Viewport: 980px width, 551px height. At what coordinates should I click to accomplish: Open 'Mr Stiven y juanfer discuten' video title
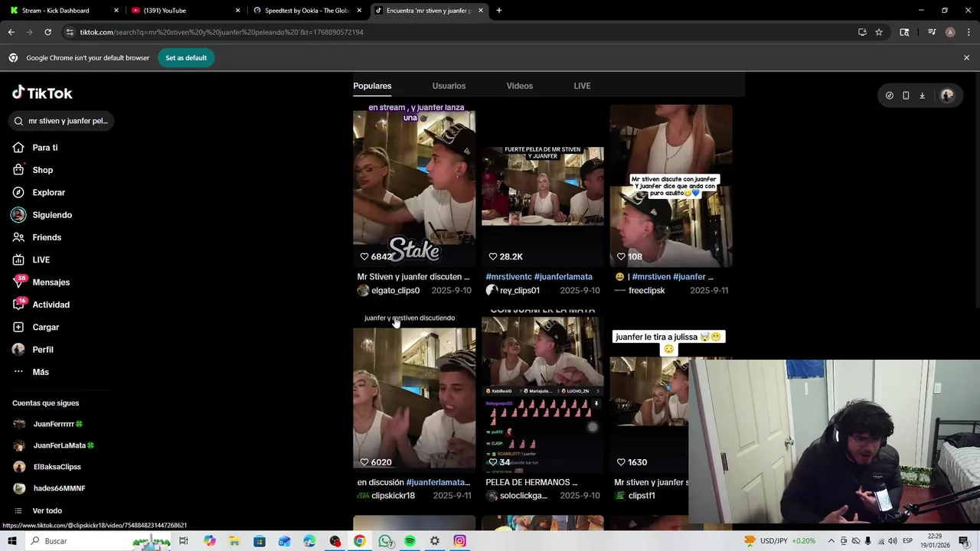point(413,277)
